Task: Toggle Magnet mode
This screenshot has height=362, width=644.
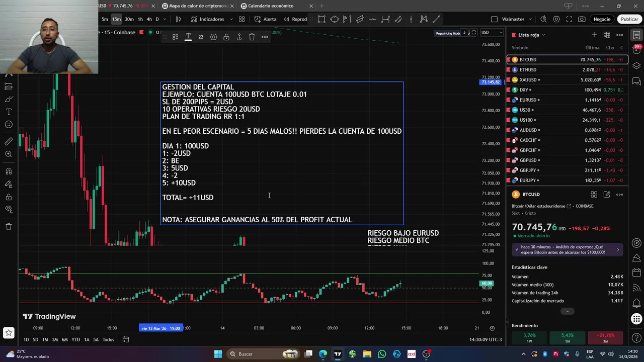Action: (9, 171)
